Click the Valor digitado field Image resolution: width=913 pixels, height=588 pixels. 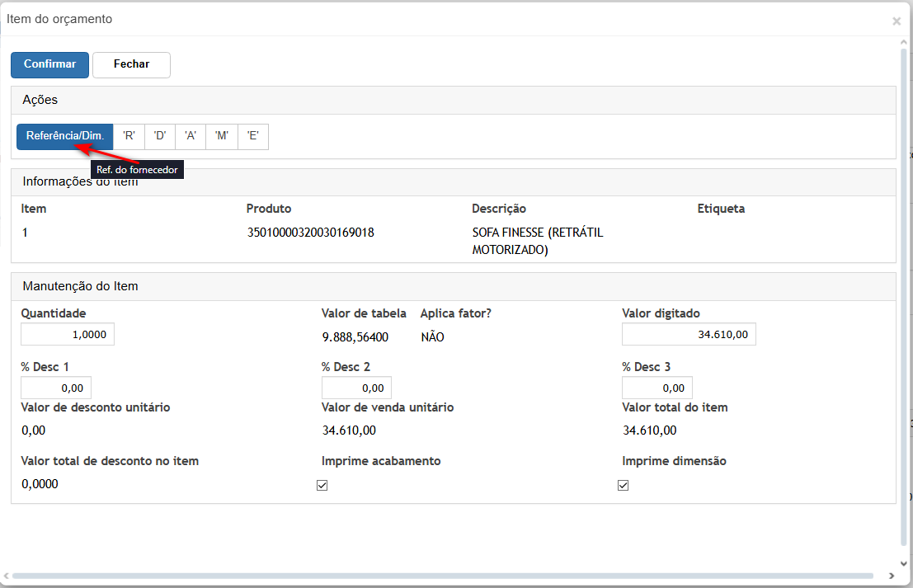tap(689, 334)
